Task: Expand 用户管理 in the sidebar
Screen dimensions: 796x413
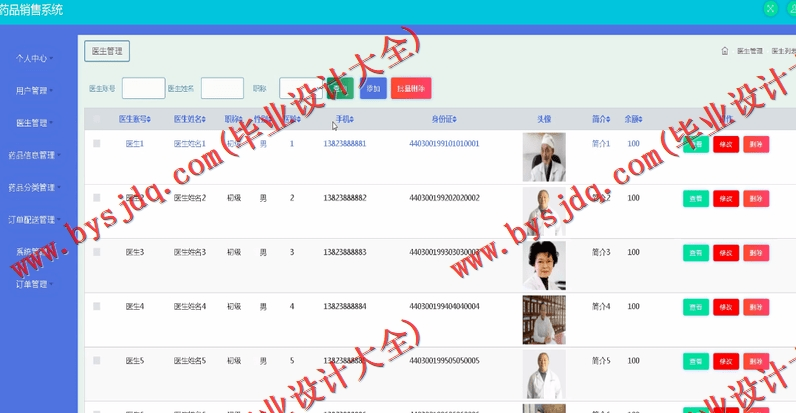Action: coord(34,91)
